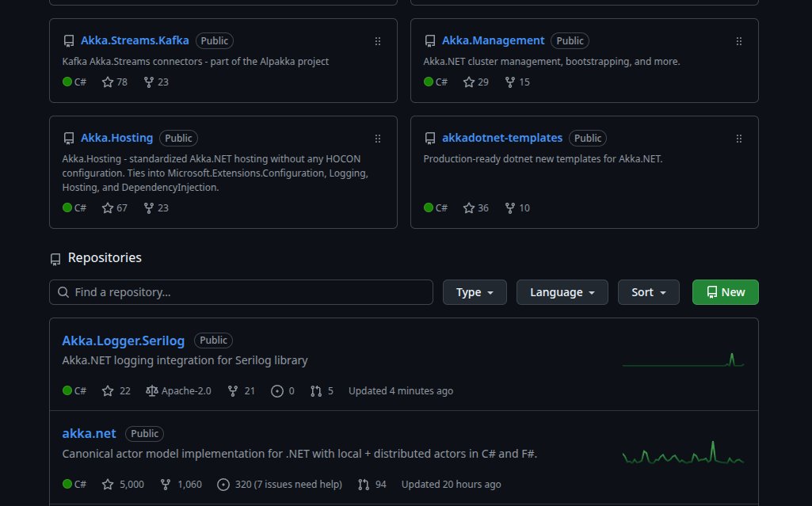Viewport: 812px width, 506px height.
Task: View the 22 stargazers of Akka.Logger.Serilog
Action: click(x=116, y=390)
